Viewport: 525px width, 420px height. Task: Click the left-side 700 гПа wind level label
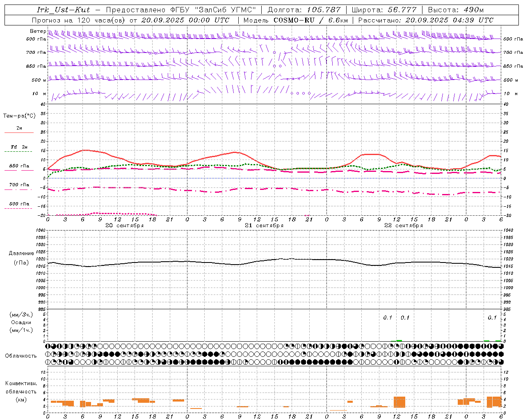point(36,52)
